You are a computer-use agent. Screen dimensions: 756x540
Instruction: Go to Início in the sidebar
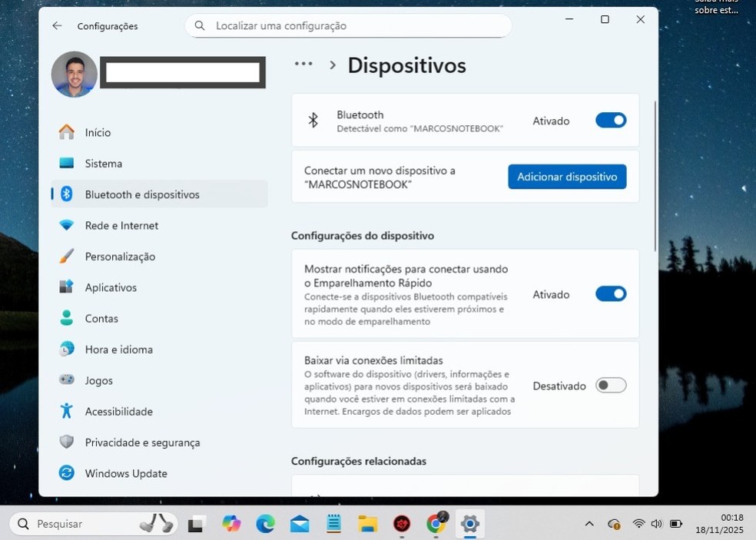96,132
